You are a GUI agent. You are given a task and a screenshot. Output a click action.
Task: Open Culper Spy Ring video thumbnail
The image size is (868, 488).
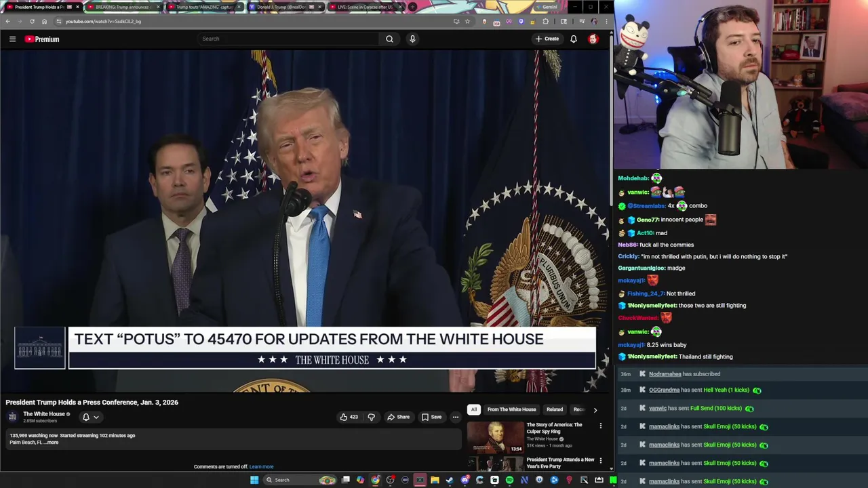coord(496,438)
